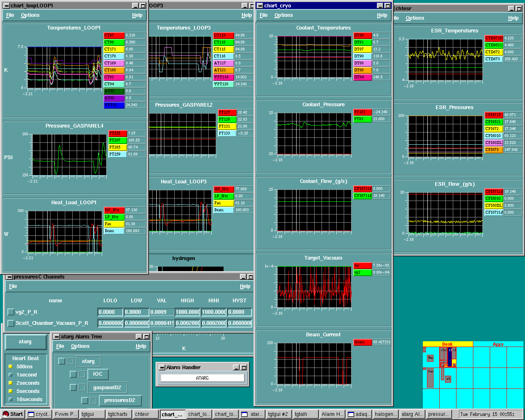Click the red Ibeam legend swatch
The width and height of the screenshot is (525, 420).
click(362, 342)
